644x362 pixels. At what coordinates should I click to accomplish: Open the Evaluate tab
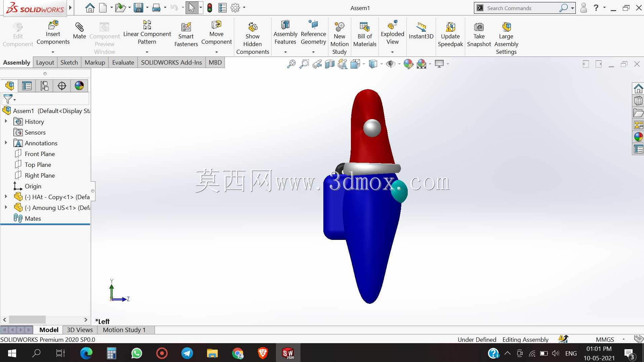123,63
